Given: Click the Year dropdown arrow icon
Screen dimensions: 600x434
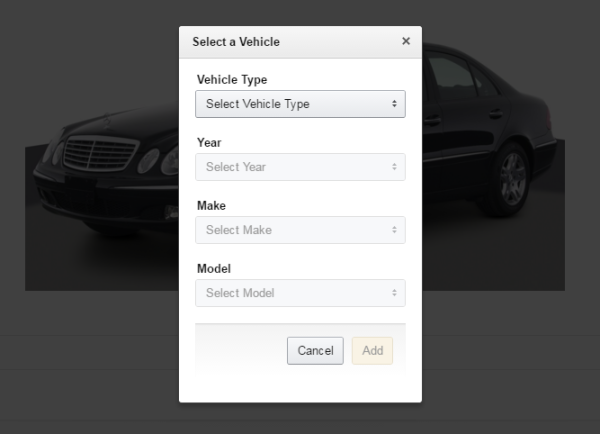Looking at the screenshot, I should 394,167.
